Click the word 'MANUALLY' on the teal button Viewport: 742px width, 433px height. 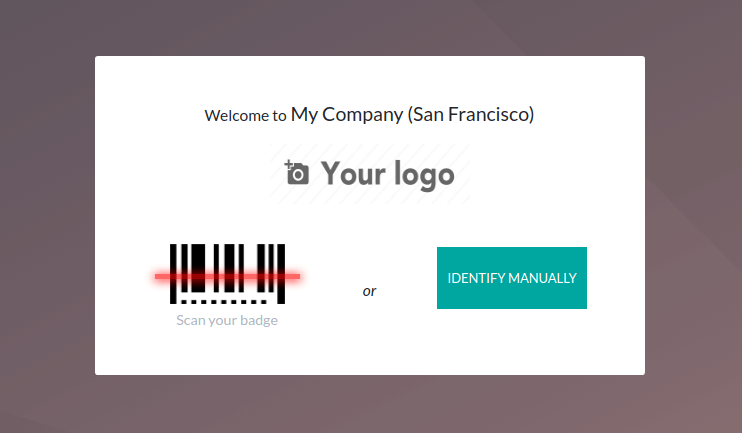pos(542,278)
